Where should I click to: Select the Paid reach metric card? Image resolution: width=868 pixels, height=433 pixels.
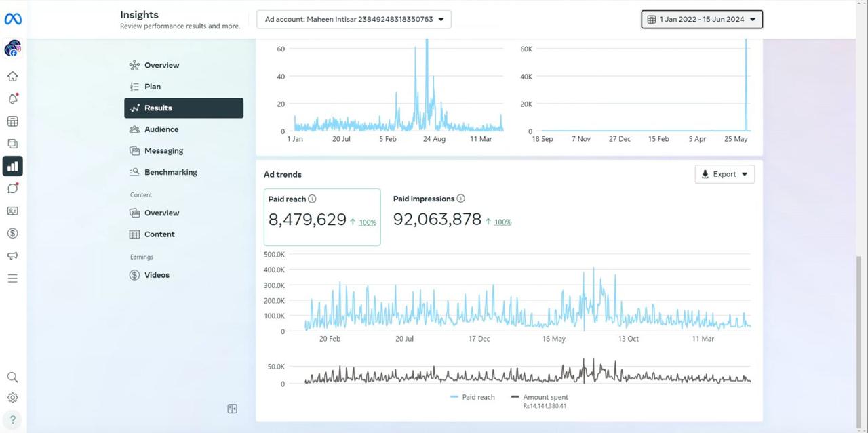[321, 217]
